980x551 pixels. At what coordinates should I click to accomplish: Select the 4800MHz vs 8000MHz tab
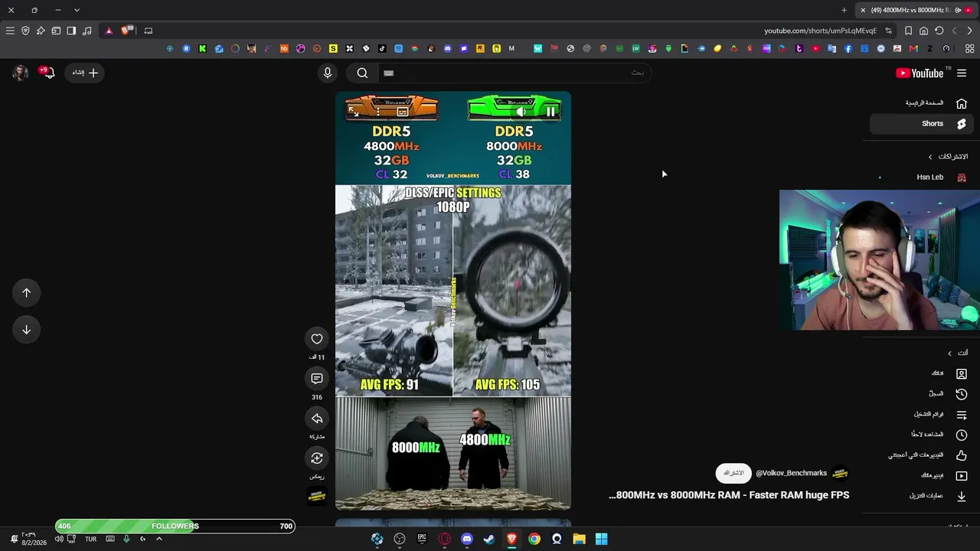tap(916, 10)
